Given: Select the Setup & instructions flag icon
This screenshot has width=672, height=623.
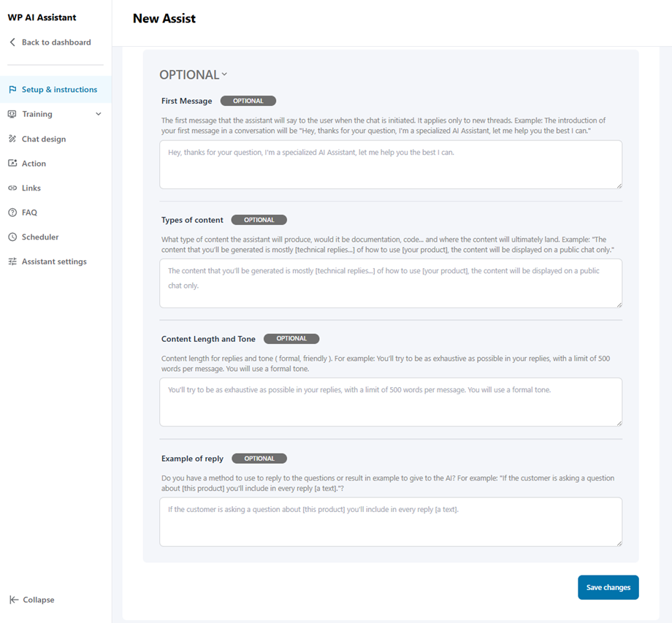Looking at the screenshot, I should click(12, 89).
